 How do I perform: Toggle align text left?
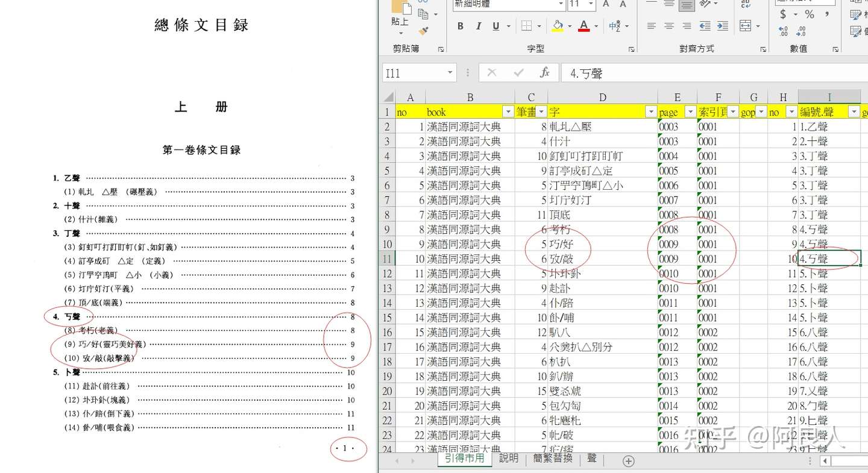coord(651,26)
